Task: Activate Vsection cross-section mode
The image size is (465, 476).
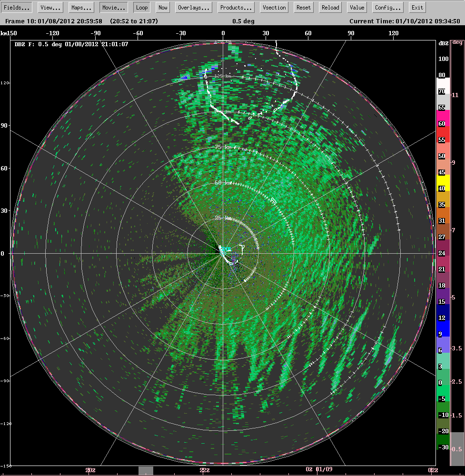Action: [274, 7]
